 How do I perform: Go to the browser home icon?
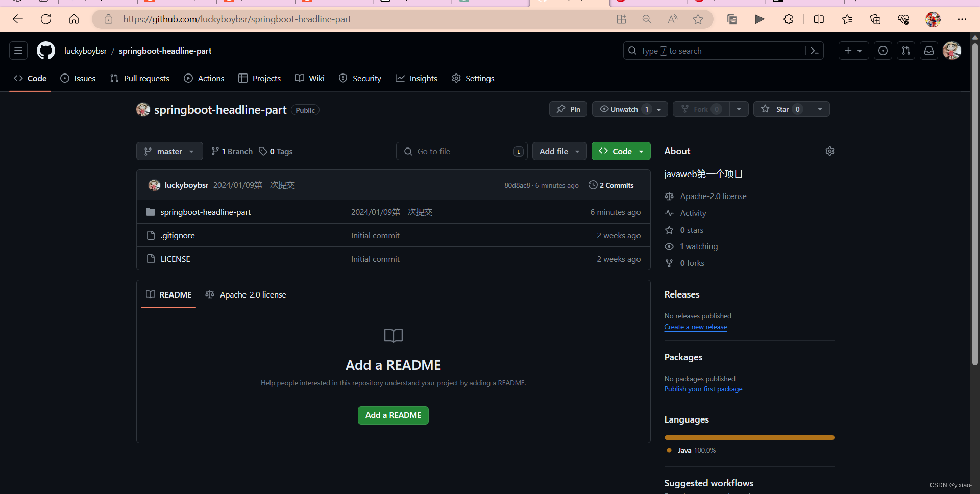[x=74, y=19]
